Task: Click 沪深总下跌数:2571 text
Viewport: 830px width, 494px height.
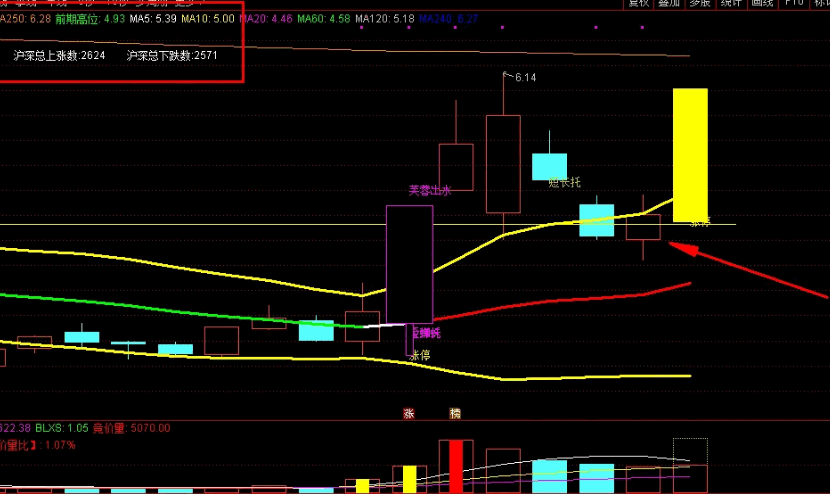Action: click(x=172, y=56)
